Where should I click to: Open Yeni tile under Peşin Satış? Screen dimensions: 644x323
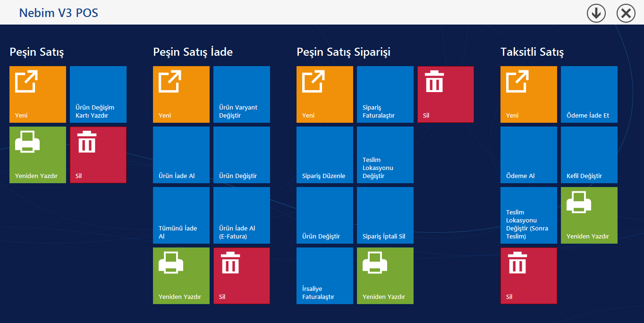(x=38, y=94)
